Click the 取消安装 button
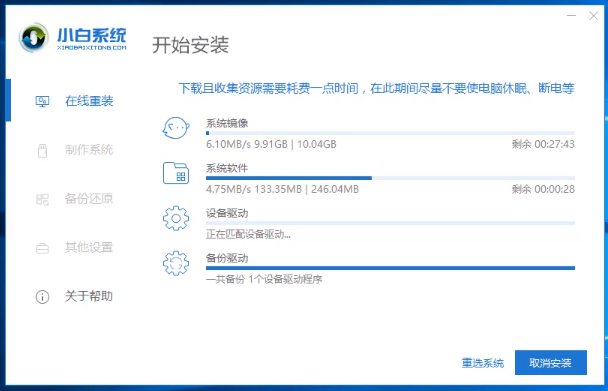The image size is (608, 391). [x=551, y=363]
